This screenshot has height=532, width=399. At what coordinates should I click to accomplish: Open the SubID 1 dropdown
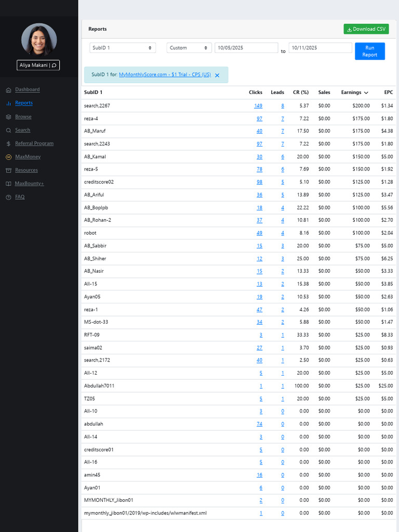click(123, 48)
